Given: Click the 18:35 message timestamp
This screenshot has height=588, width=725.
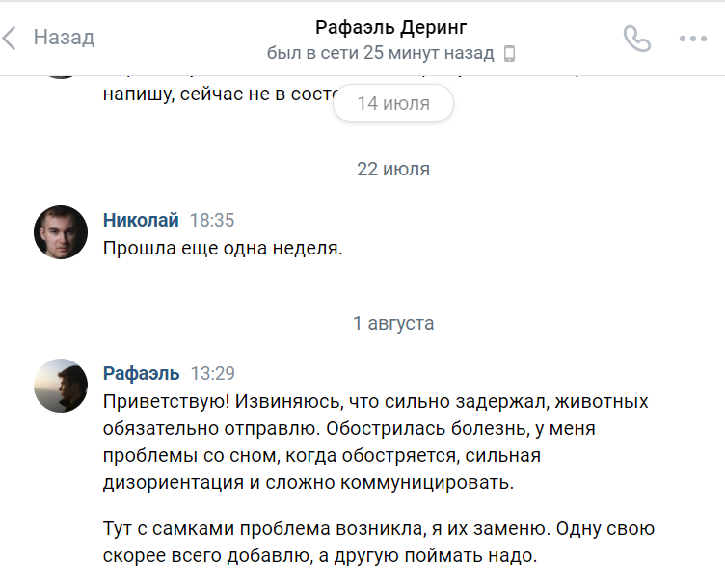Looking at the screenshot, I should click(212, 220).
